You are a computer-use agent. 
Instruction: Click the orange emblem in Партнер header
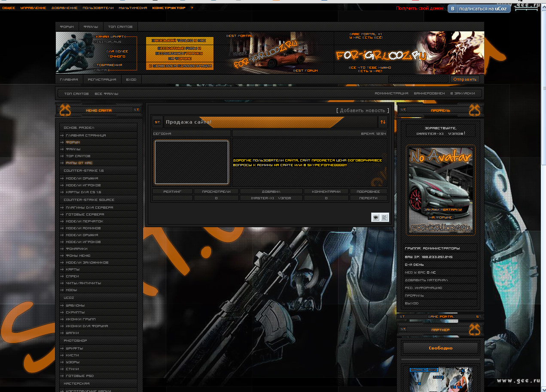pyautogui.click(x=474, y=330)
